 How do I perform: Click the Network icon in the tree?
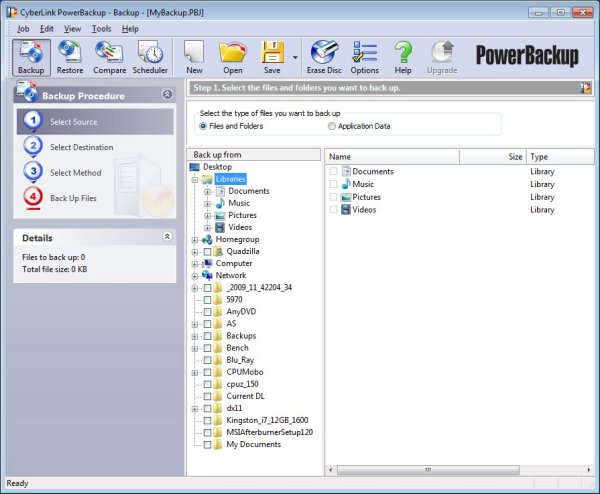[x=207, y=275]
